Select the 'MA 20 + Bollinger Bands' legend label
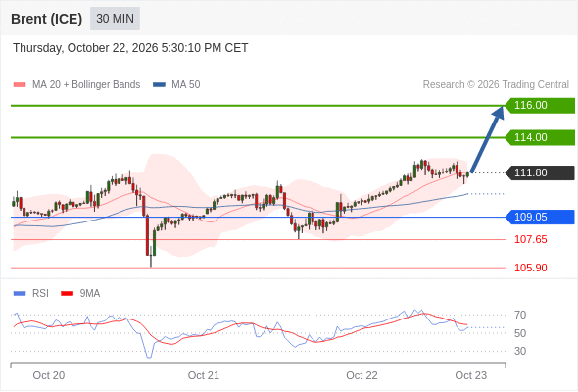This screenshot has height=392, width=578. [86, 85]
